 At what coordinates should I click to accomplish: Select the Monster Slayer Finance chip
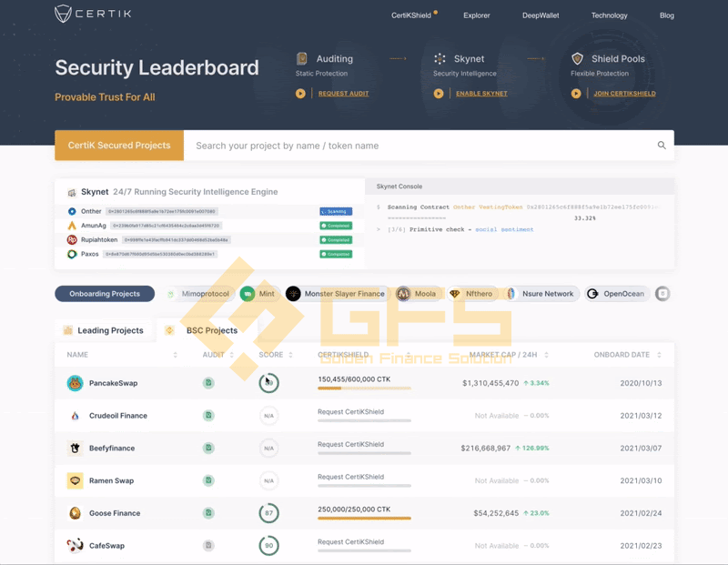pyautogui.click(x=338, y=294)
